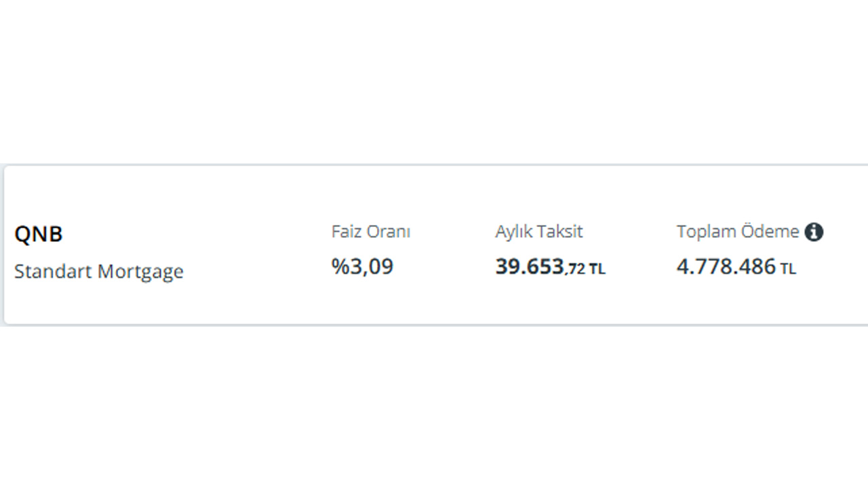
Task: Click the 39.653,72 TL monthly installment
Action: pyautogui.click(x=550, y=267)
